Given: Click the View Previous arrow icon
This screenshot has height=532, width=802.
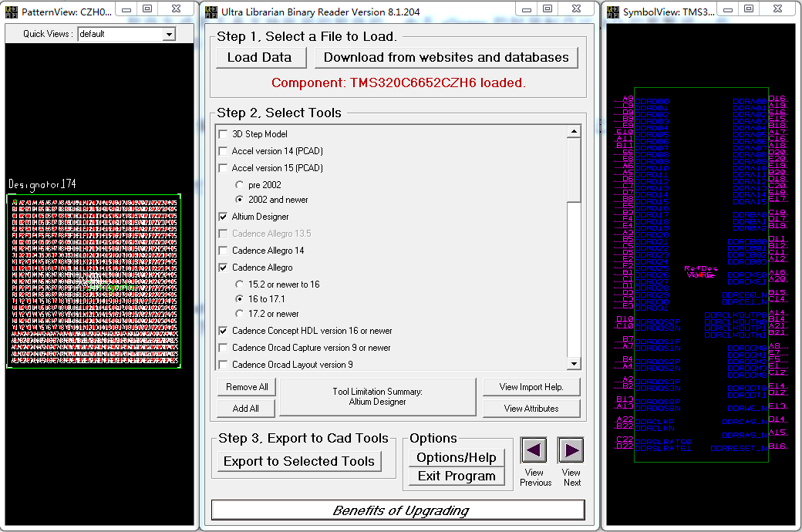Looking at the screenshot, I should 534,450.
